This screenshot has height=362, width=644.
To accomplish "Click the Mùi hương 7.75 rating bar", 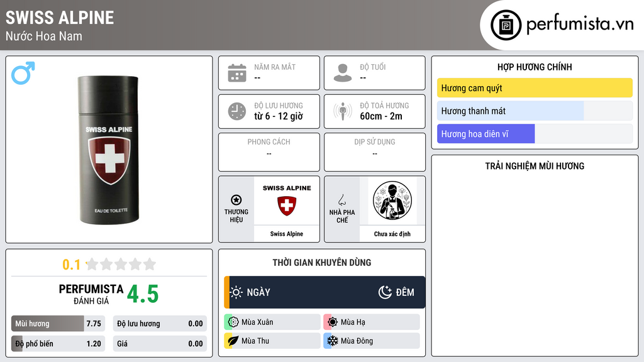I will (58, 324).
